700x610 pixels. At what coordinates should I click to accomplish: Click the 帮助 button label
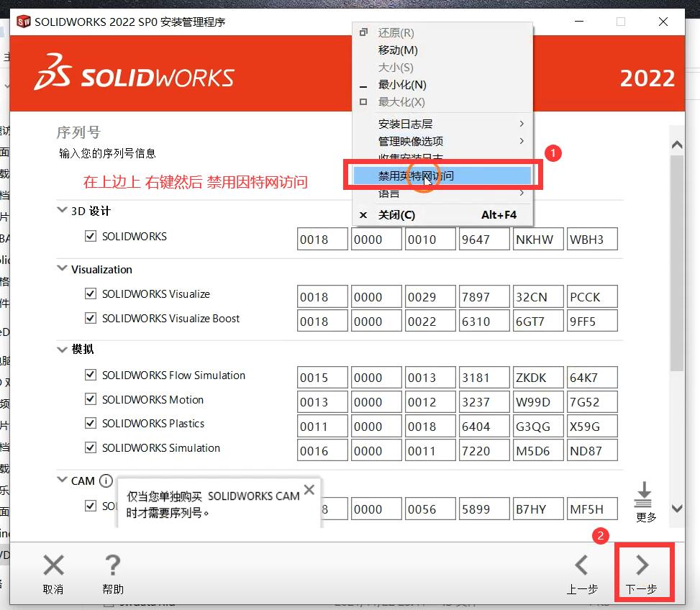112,589
